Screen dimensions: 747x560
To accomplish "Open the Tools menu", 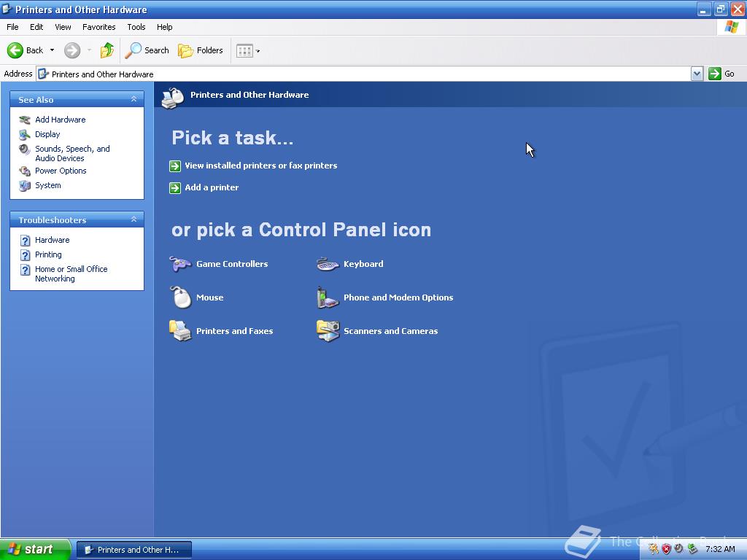I will click(x=136, y=27).
